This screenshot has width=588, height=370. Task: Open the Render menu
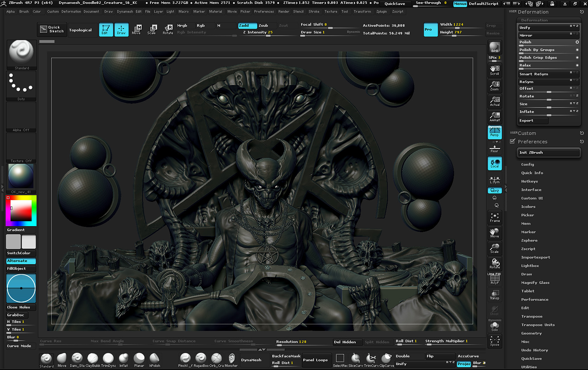click(x=284, y=12)
